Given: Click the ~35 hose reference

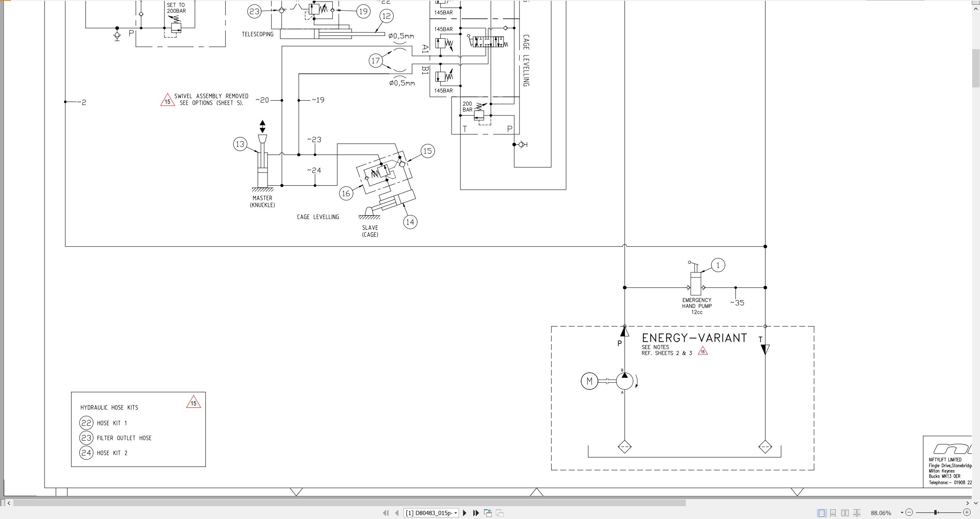Looking at the screenshot, I should 737,303.
